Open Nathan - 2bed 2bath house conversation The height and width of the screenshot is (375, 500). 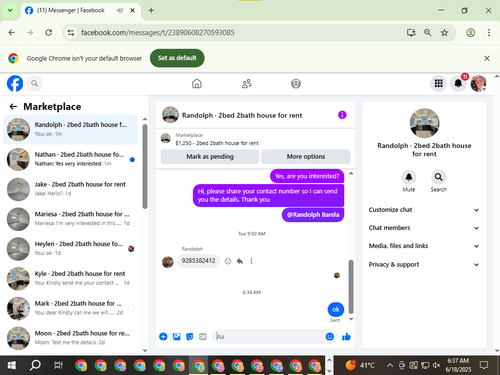click(x=71, y=159)
